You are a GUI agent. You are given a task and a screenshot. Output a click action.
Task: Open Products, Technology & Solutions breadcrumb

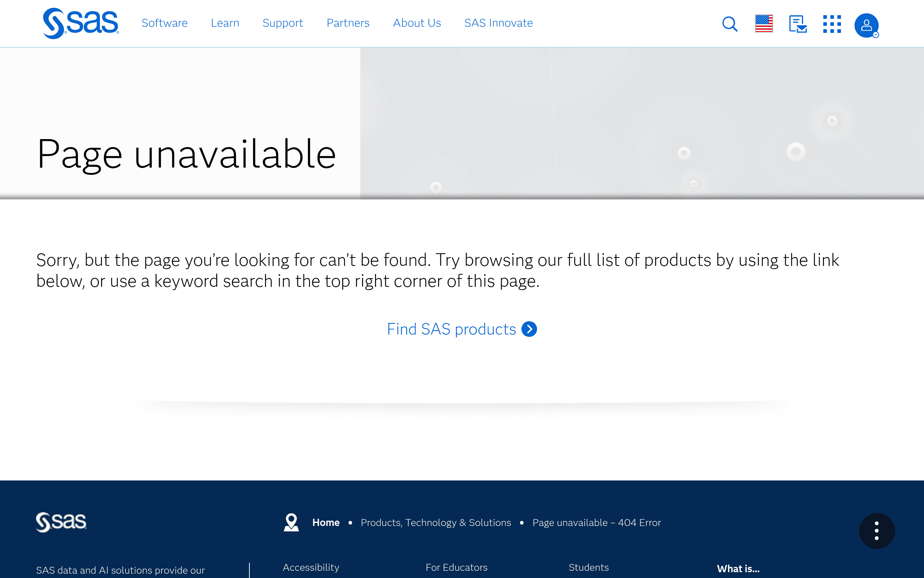[436, 523]
